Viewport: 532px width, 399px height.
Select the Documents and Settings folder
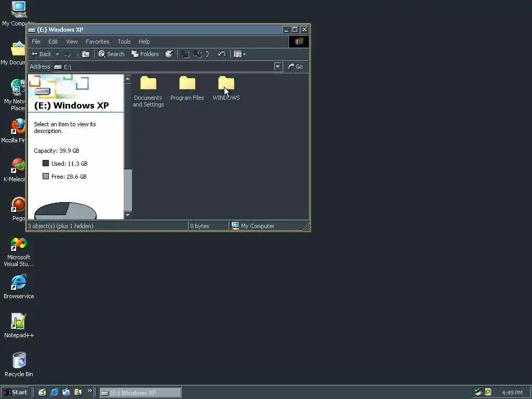pyautogui.click(x=148, y=91)
